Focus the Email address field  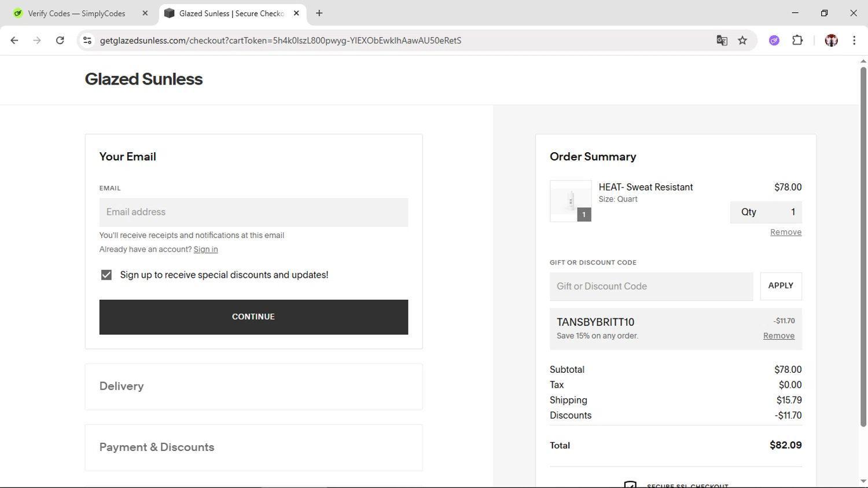pos(253,212)
